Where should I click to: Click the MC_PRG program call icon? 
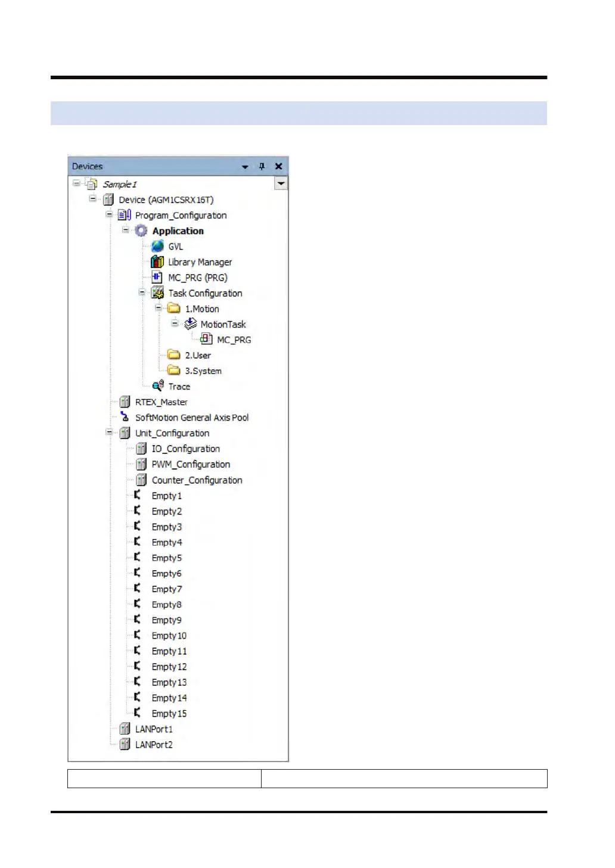(206, 339)
